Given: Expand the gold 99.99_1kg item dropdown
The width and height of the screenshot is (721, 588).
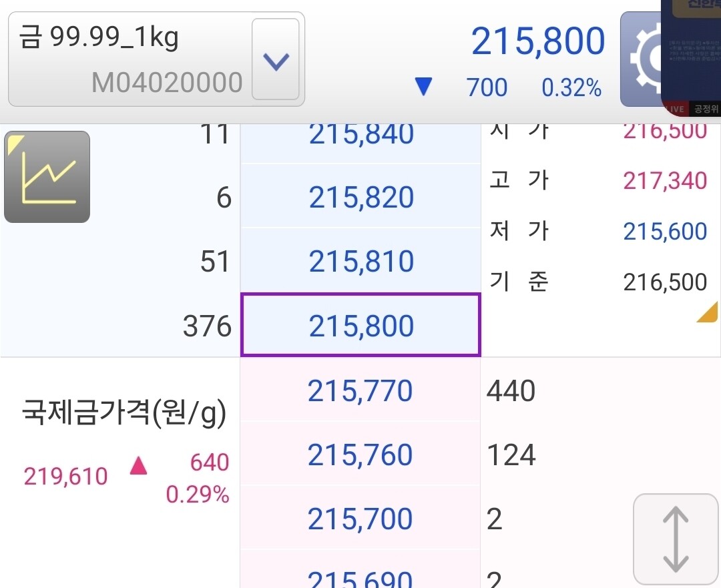Looking at the screenshot, I should tap(276, 59).
